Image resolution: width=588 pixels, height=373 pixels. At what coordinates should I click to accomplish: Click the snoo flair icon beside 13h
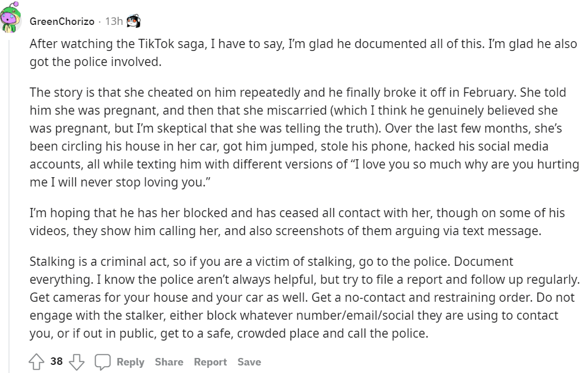click(x=134, y=21)
